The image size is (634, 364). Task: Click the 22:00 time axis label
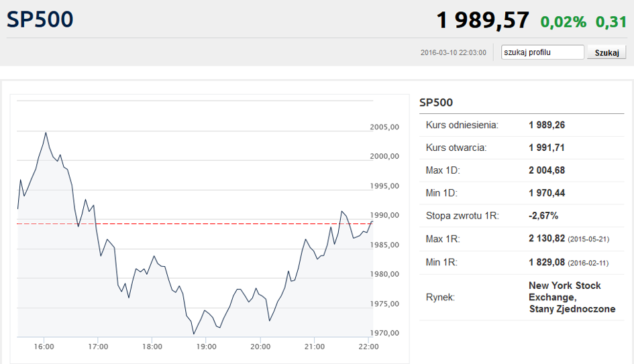[x=368, y=347]
